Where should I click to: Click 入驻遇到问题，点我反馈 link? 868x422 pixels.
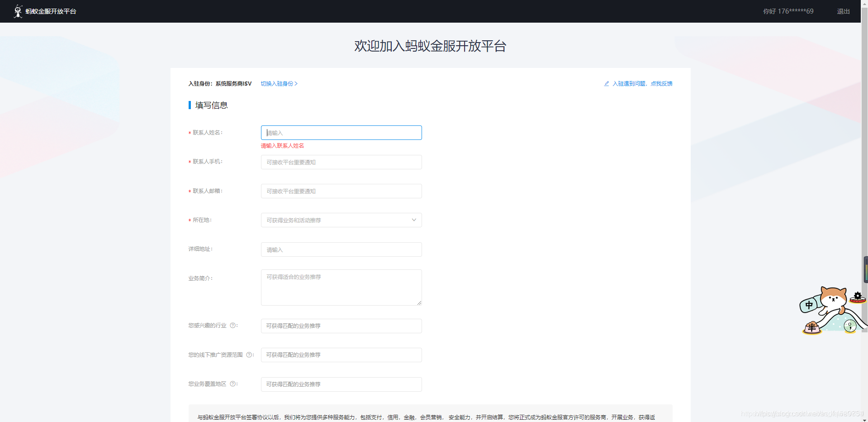coord(642,84)
